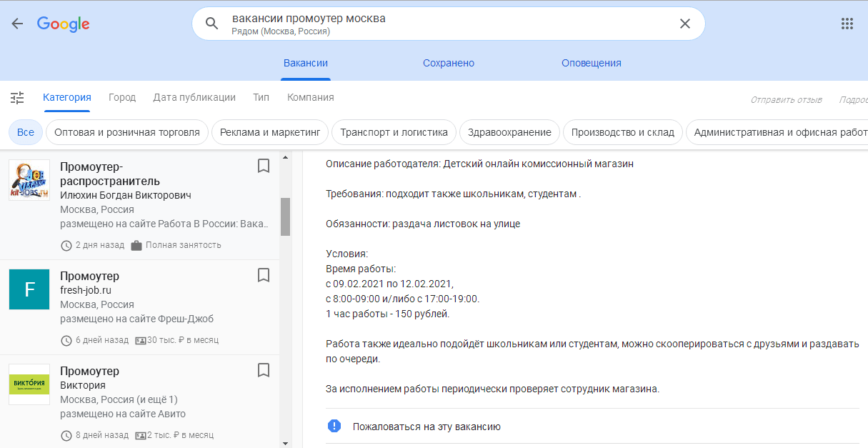The height and width of the screenshot is (448, 868).
Task: Click the search field with вакансии промоутер москва
Action: coord(443,24)
